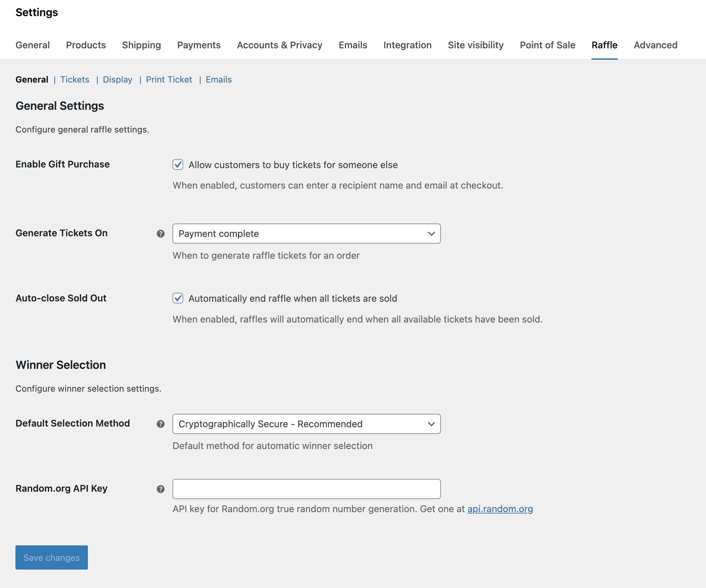Open the Accounts & Privacy tab
The height and width of the screenshot is (588, 706).
280,45
